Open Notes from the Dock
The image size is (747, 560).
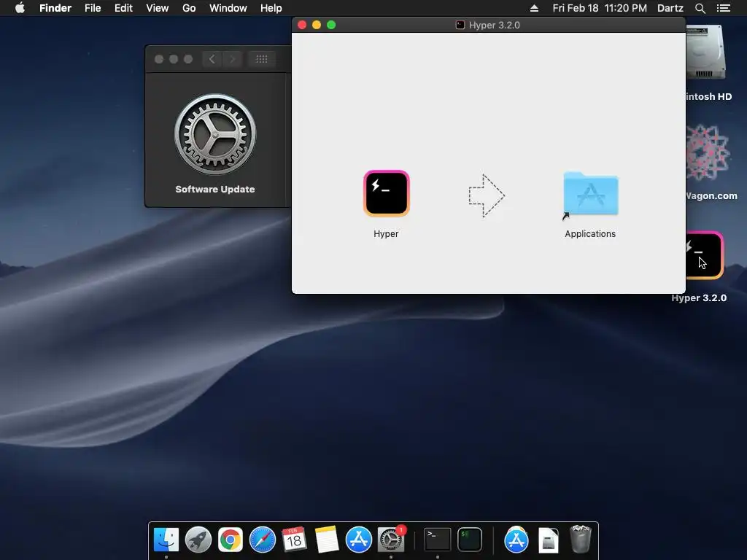326,540
